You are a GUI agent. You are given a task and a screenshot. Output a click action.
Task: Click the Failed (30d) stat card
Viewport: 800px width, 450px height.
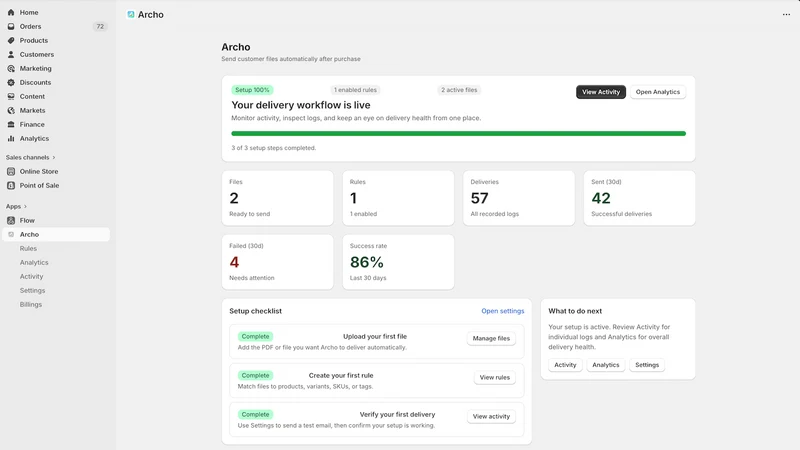click(278, 262)
